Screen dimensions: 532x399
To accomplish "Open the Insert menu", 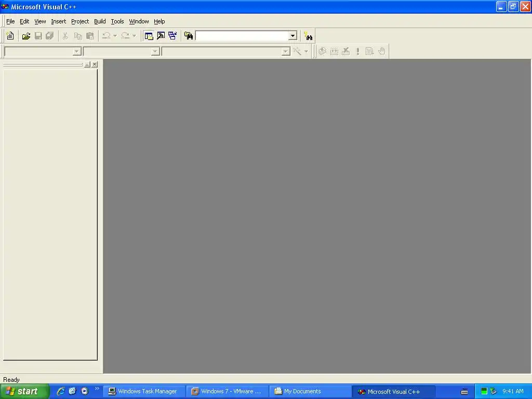I will point(58,21).
